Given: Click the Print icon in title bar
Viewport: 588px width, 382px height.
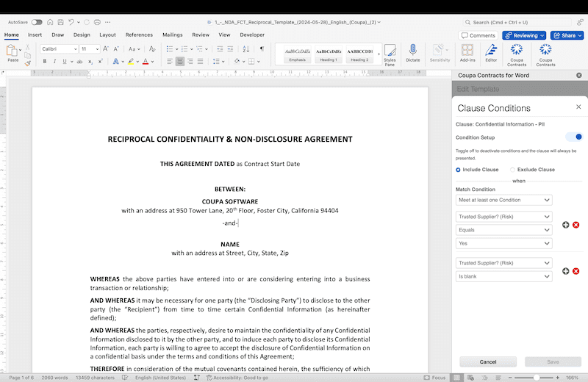Looking at the screenshot, I should click(97, 22).
